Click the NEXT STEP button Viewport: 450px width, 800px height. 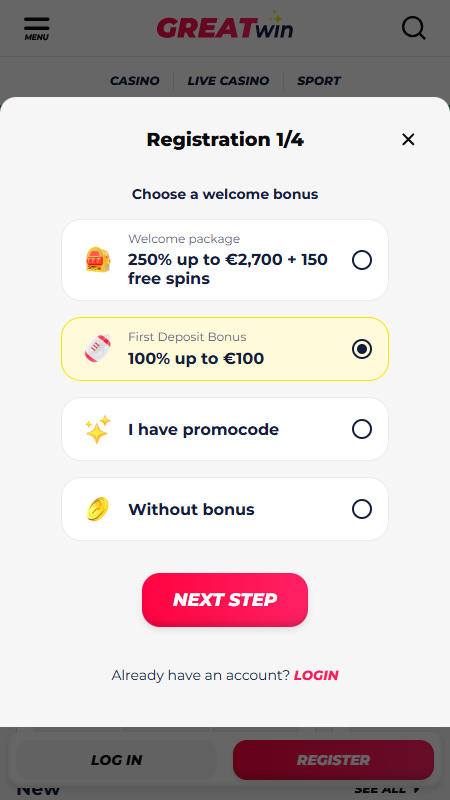tap(225, 599)
